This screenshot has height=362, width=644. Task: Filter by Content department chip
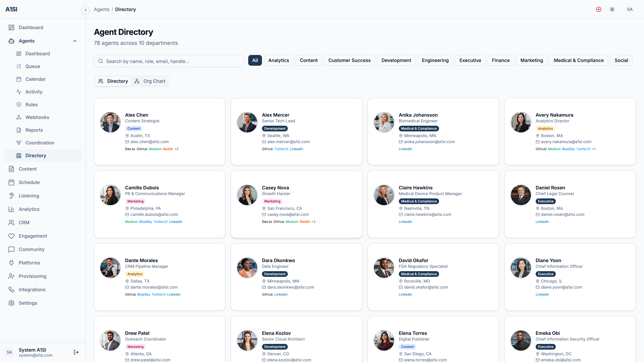(309, 61)
